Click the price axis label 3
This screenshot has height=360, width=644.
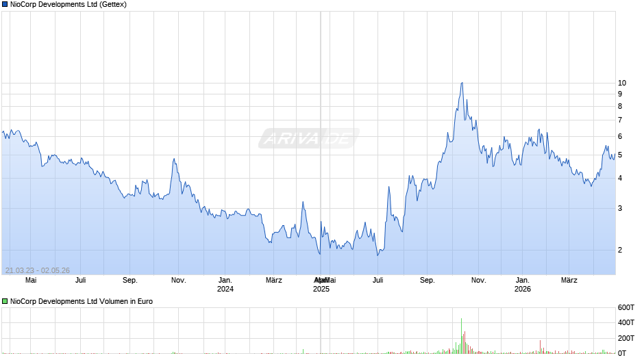620,209
